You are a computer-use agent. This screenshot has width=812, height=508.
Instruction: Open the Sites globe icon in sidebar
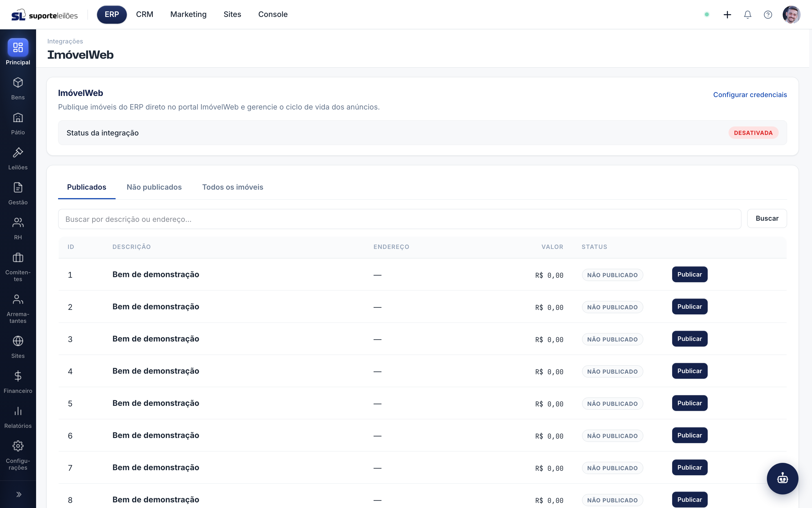coord(18,341)
